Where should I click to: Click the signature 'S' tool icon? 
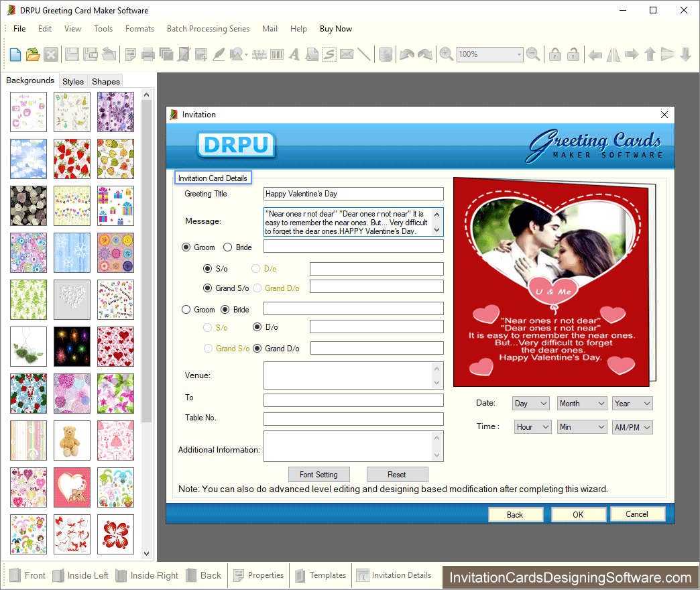[329, 54]
